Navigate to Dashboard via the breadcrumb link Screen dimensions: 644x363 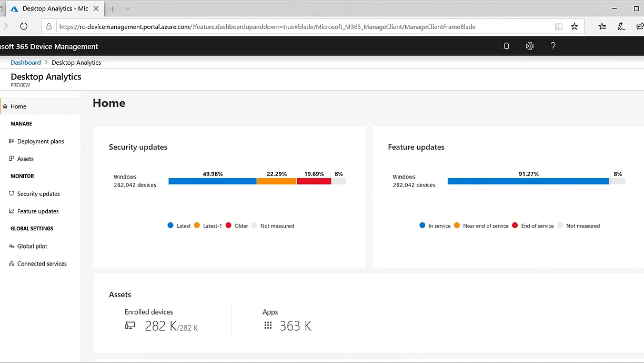tap(25, 62)
